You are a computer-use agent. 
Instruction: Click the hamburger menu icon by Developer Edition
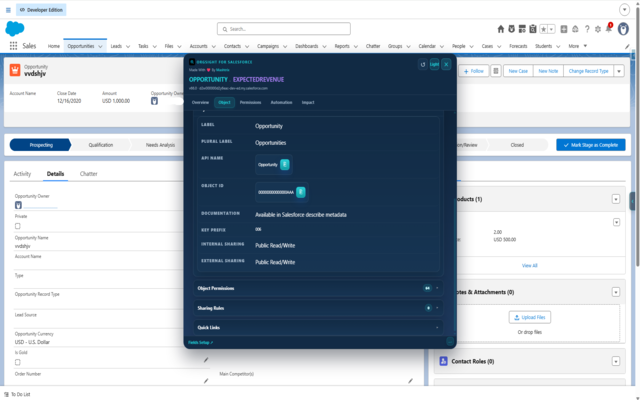[x=8, y=10]
